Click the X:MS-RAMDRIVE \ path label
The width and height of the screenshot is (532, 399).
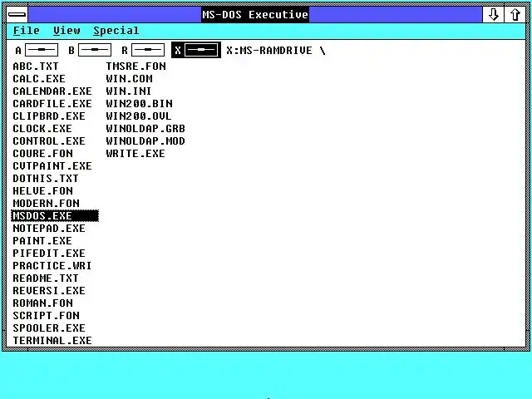(276, 51)
